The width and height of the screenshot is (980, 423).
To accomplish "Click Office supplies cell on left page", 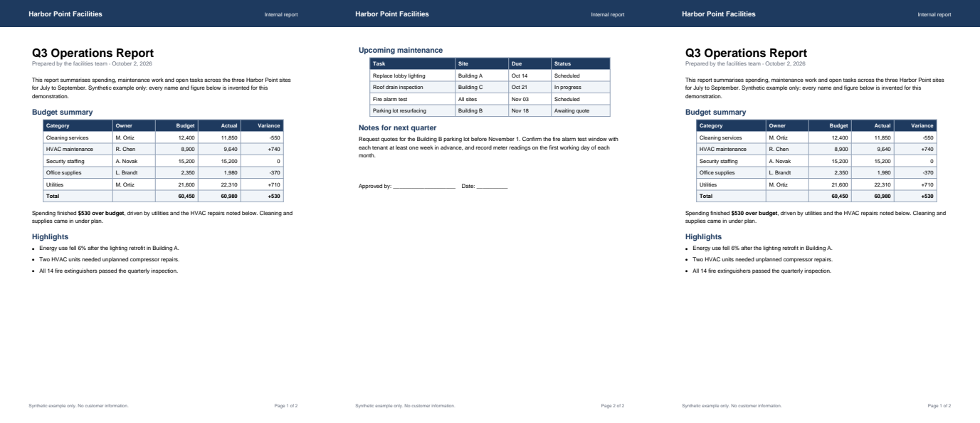I will pos(78,172).
